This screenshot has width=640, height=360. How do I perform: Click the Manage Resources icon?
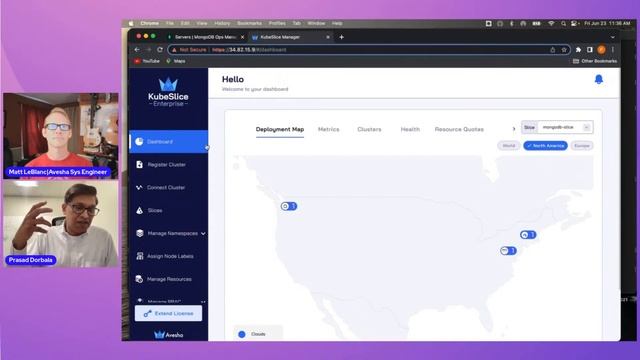(x=139, y=279)
